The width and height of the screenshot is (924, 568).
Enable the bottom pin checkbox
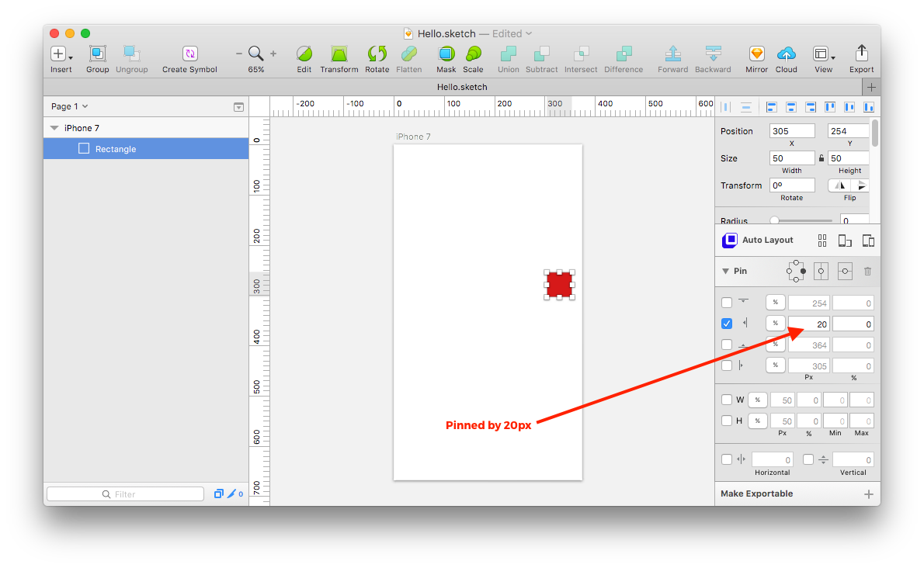coord(727,345)
